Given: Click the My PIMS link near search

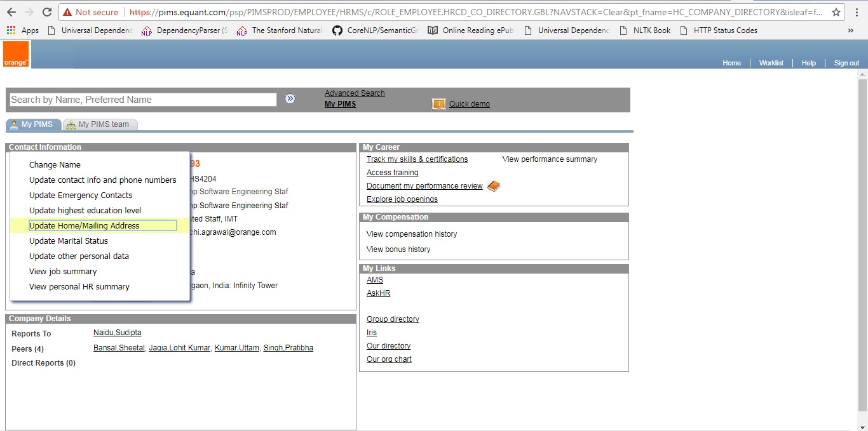Looking at the screenshot, I should click(340, 104).
